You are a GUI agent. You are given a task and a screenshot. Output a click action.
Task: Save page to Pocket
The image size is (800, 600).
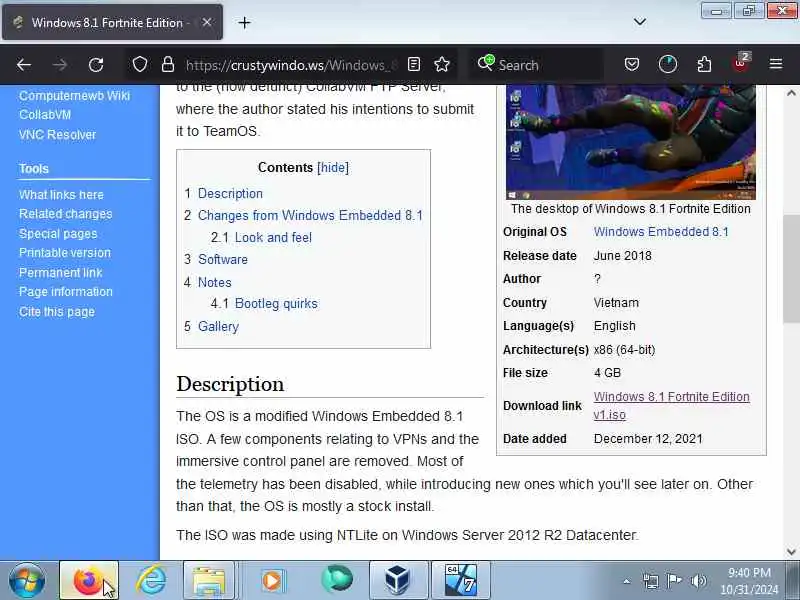[x=632, y=64]
